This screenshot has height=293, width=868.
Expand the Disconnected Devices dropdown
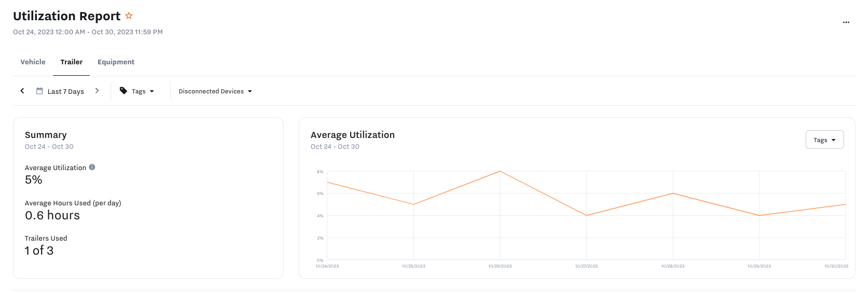click(215, 91)
